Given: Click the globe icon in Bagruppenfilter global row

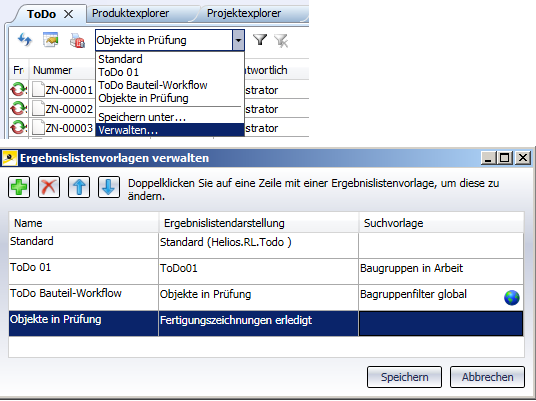Looking at the screenshot, I should tap(512, 297).
